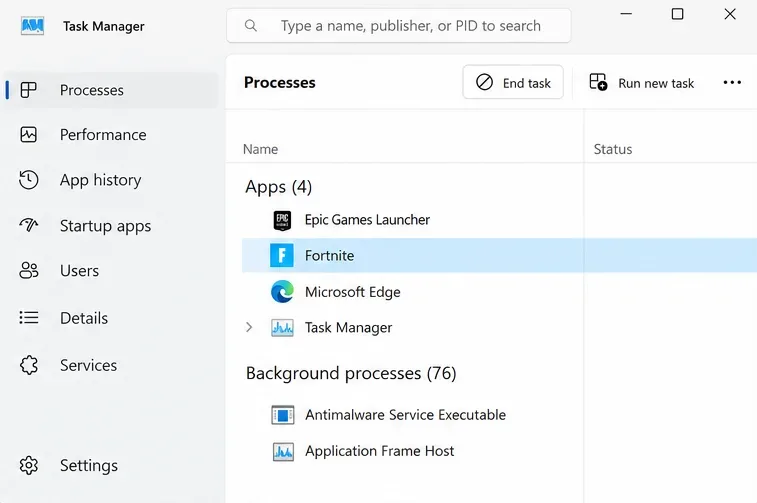Select the Fortnite process name
Viewport: 757px width, 503px height.
tap(329, 255)
